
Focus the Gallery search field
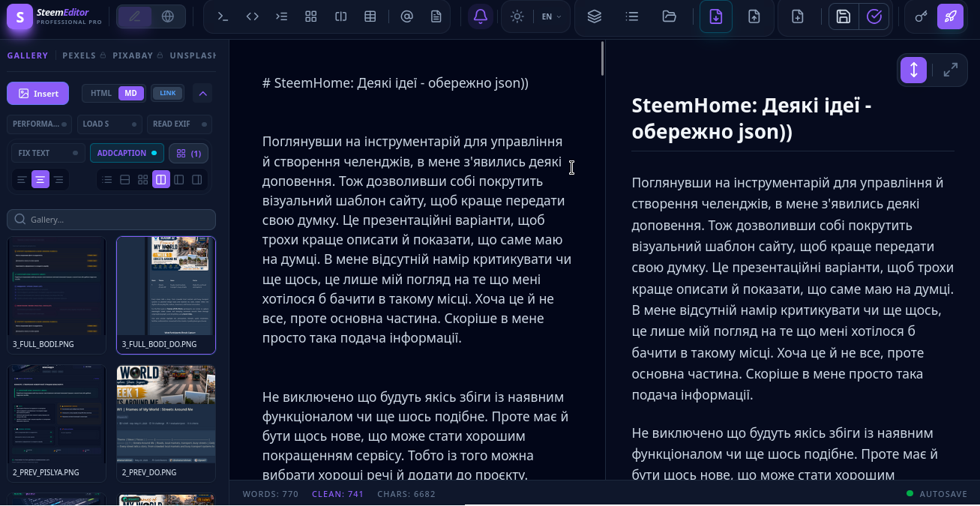pos(111,220)
